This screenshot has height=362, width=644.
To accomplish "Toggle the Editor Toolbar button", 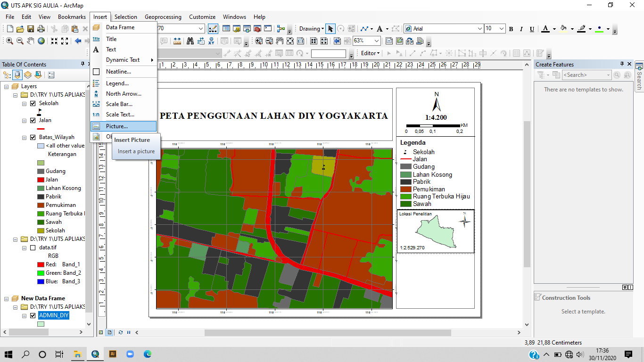I will 213,29.
